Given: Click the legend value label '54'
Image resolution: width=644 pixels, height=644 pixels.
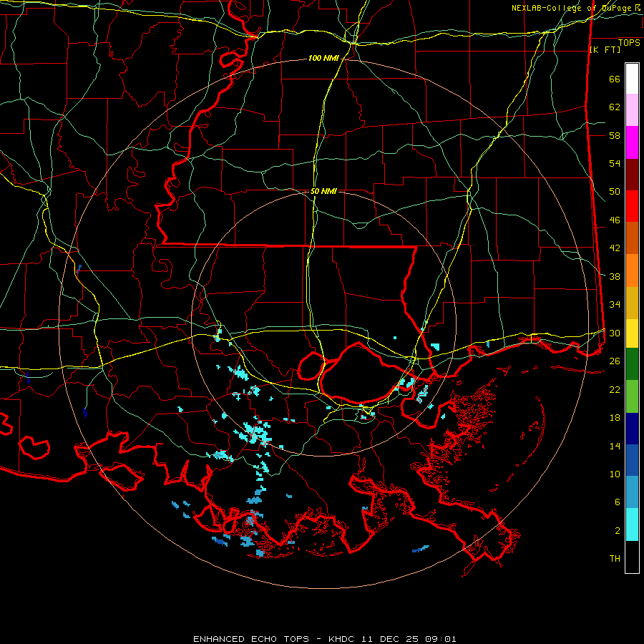Looking at the screenshot, I should coord(615,163).
